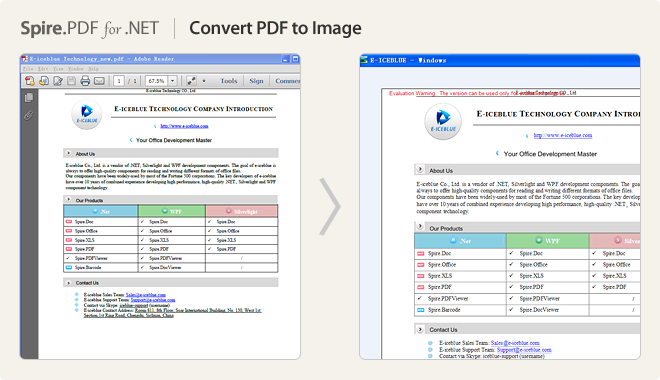Minimize the Adobe Reader window
The width and height of the screenshot is (660, 380).
(x=285, y=59)
